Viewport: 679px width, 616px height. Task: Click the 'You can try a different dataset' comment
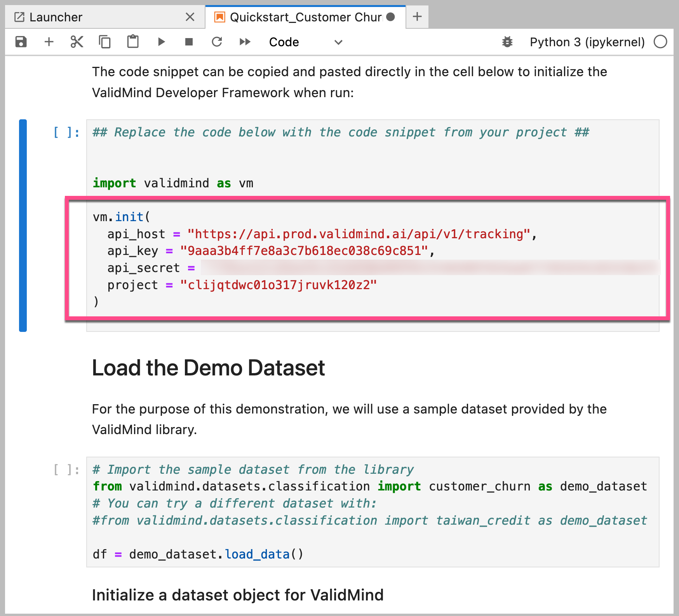pyautogui.click(x=235, y=504)
